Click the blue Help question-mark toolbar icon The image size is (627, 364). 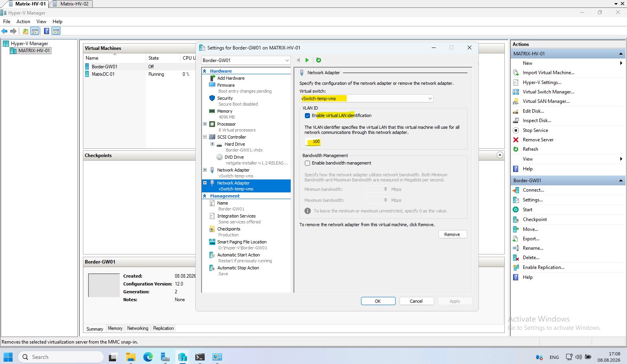46,31
